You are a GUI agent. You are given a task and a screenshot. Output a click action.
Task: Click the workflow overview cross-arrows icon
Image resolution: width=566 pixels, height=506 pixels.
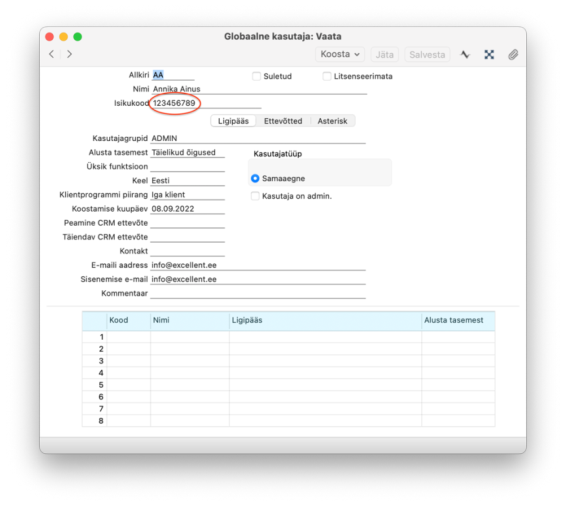coord(489,54)
